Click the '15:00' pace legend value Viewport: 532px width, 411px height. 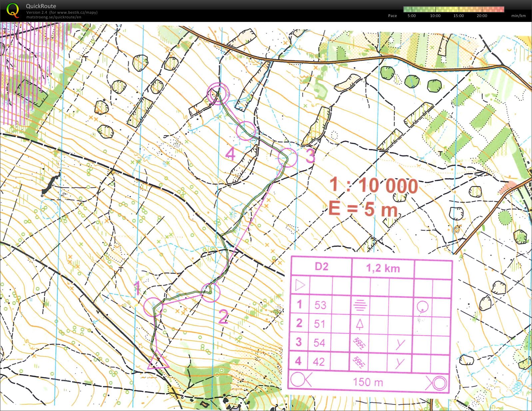coord(458,16)
